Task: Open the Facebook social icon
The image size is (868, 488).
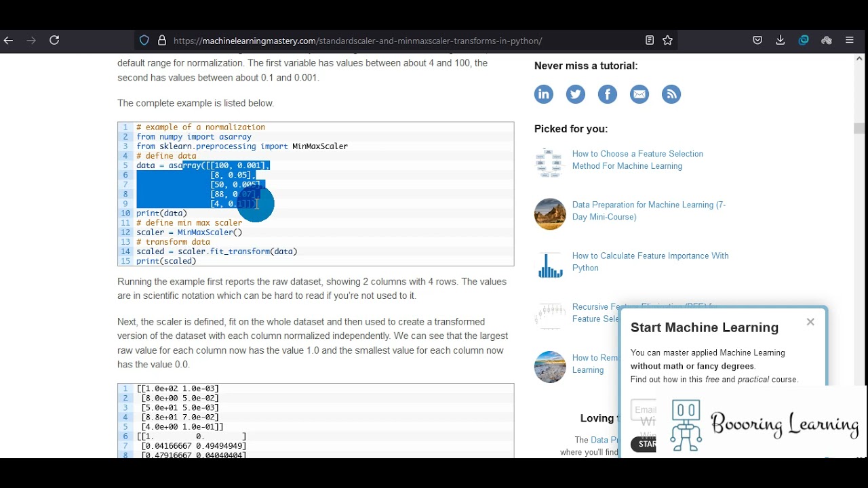Action: pyautogui.click(x=608, y=94)
